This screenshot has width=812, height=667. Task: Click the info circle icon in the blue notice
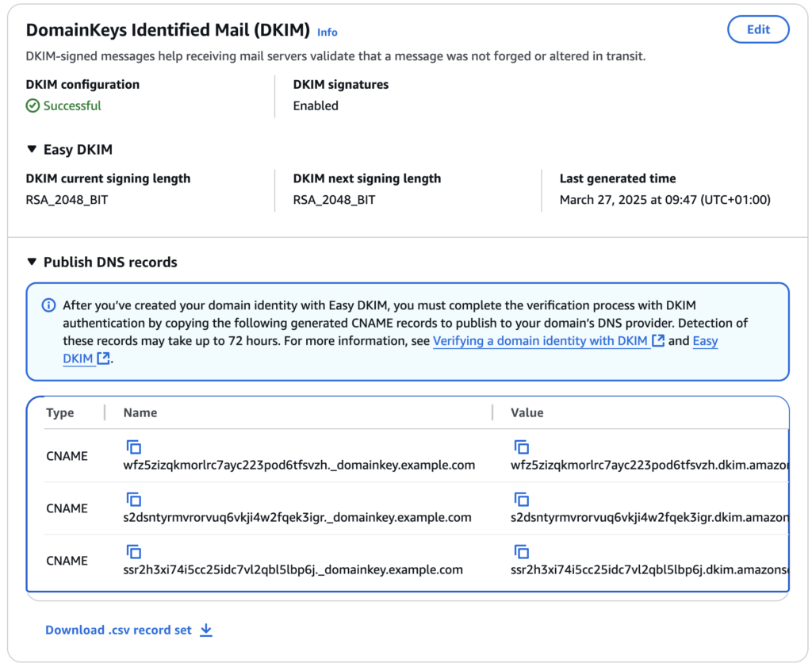tap(49, 305)
